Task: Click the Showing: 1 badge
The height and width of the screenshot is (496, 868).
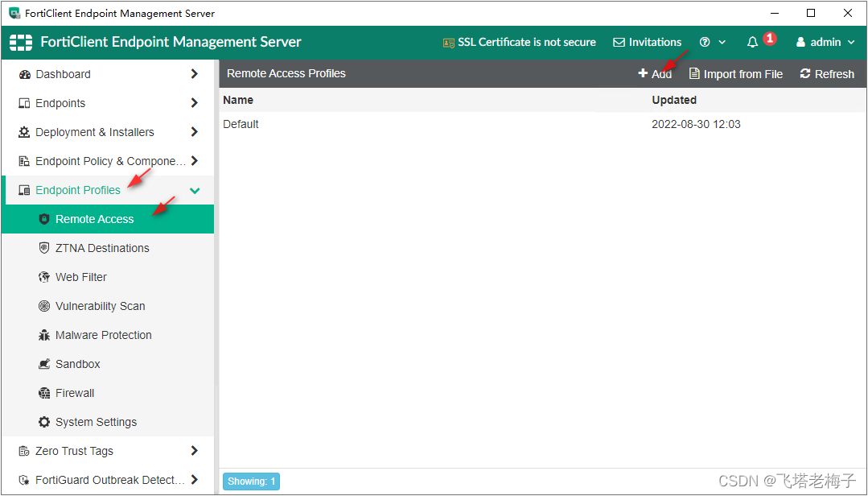Action: click(x=251, y=481)
